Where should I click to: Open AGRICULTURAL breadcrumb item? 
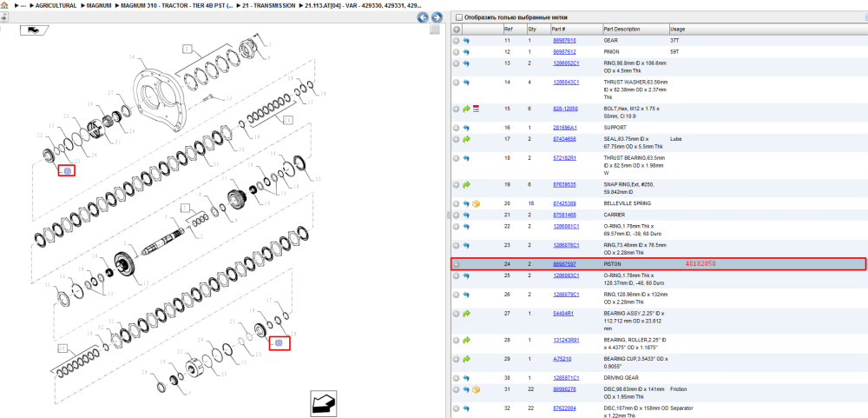[x=56, y=5]
